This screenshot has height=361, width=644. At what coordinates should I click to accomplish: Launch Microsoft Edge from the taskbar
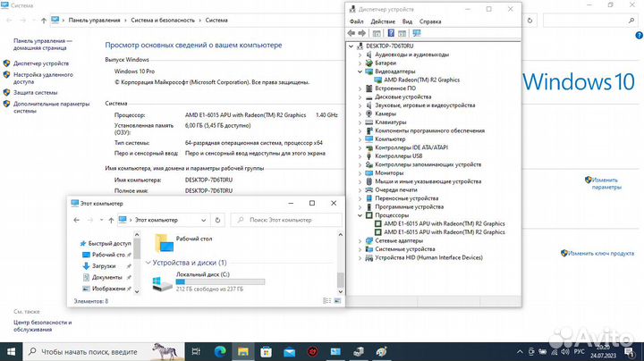point(220,351)
